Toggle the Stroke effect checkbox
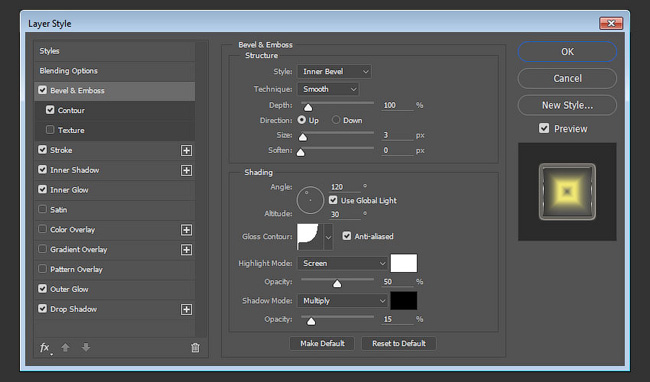650x382 pixels. 42,150
